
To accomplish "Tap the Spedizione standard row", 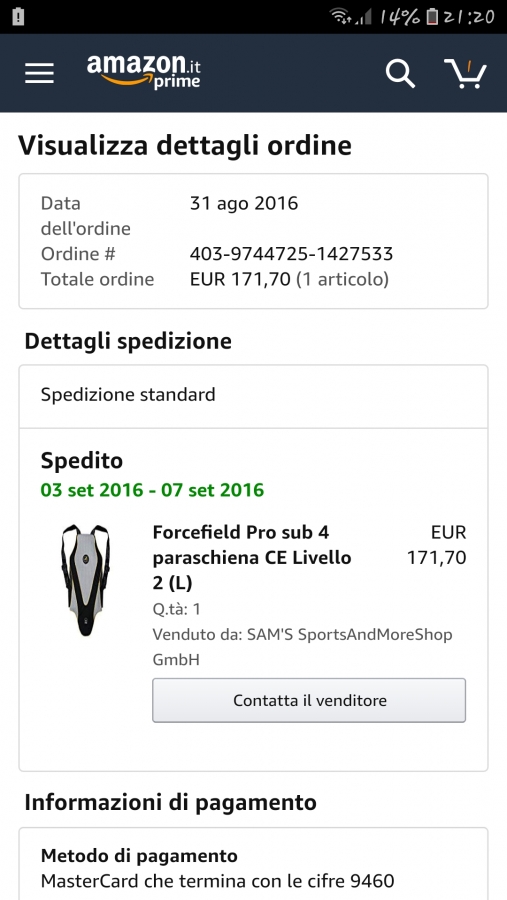I will [x=253, y=395].
